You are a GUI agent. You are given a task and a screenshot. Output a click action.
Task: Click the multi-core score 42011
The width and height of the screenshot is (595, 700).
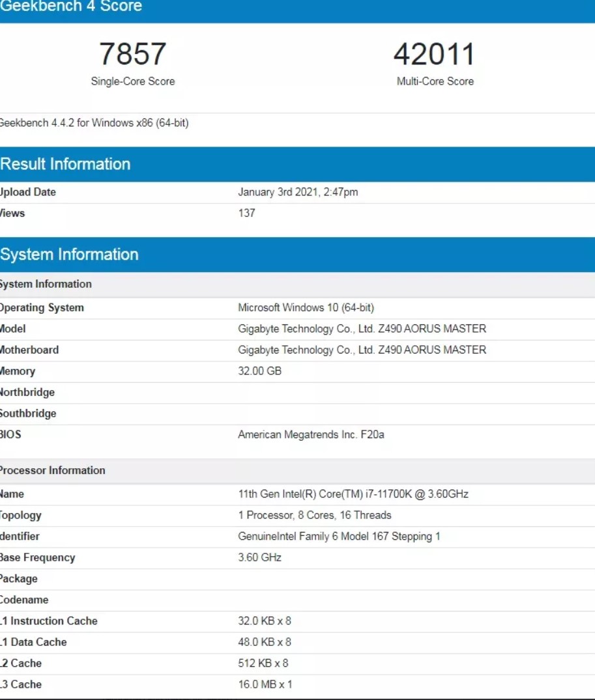[x=434, y=55]
